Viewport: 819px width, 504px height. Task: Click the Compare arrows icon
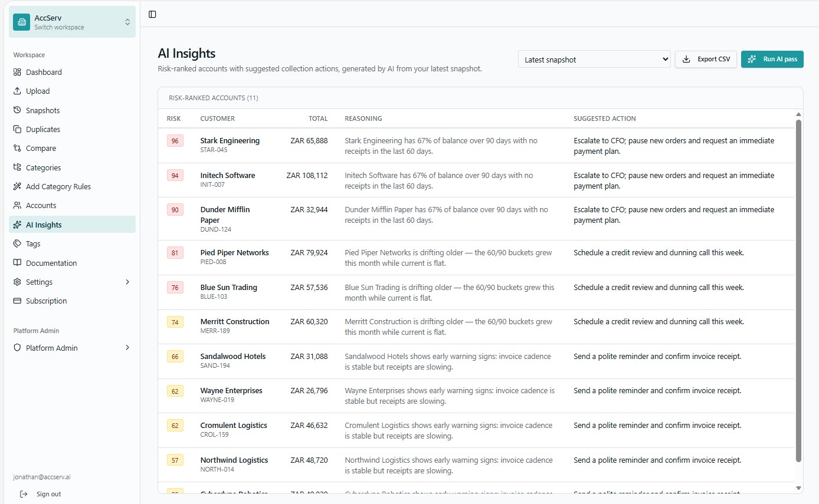click(17, 148)
